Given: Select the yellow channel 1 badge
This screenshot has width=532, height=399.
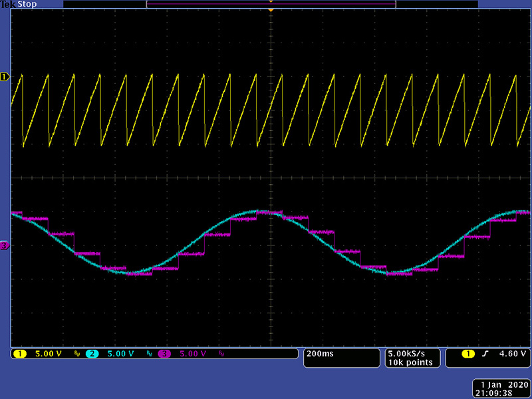Looking at the screenshot, I should click(19, 354).
